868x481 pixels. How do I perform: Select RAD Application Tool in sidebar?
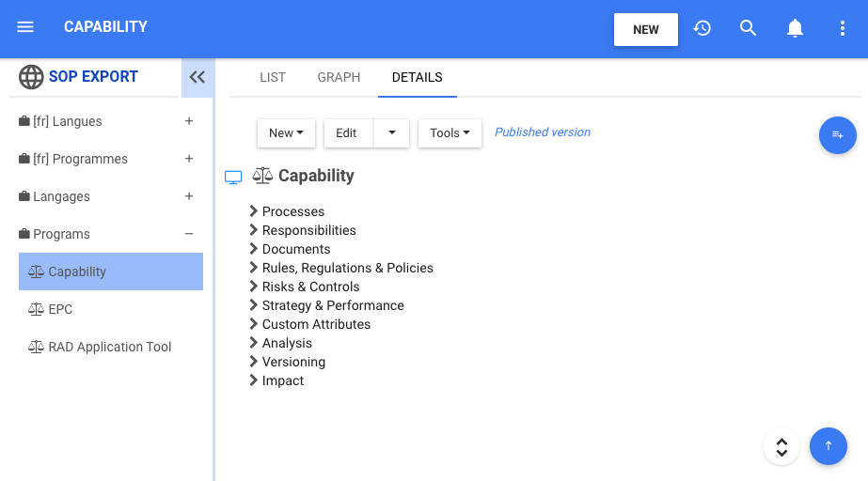110,347
